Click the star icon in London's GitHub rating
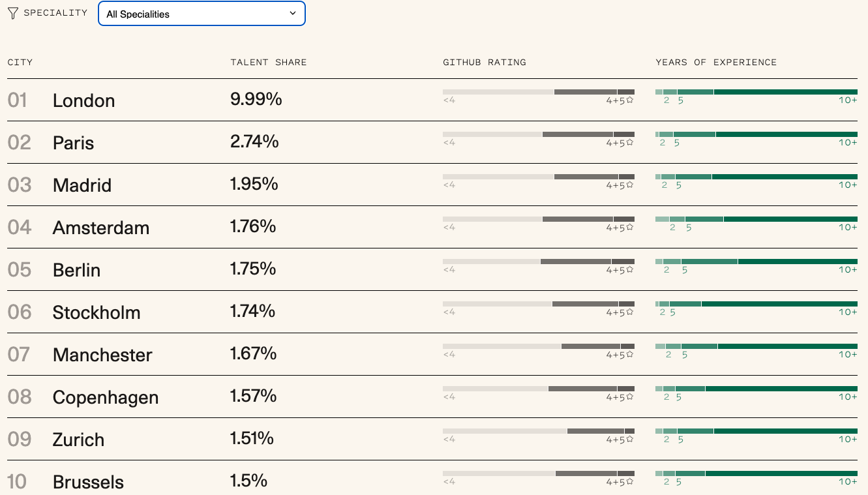 point(630,100)
